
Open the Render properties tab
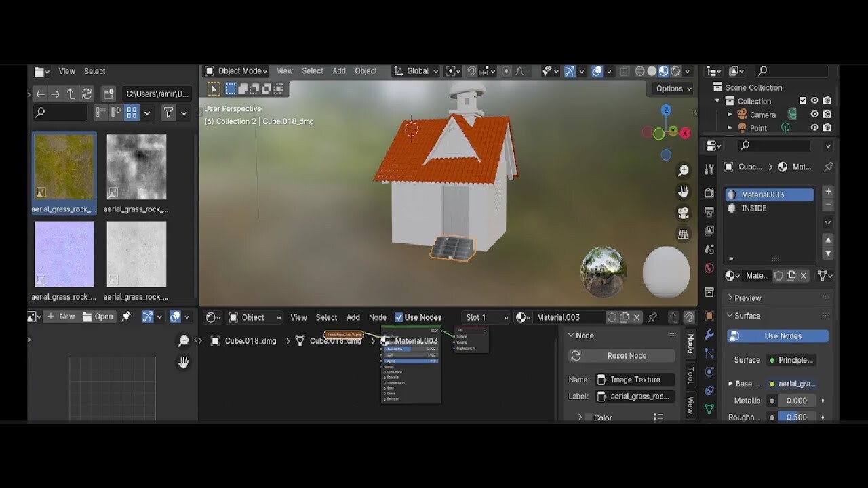(709, 192)
